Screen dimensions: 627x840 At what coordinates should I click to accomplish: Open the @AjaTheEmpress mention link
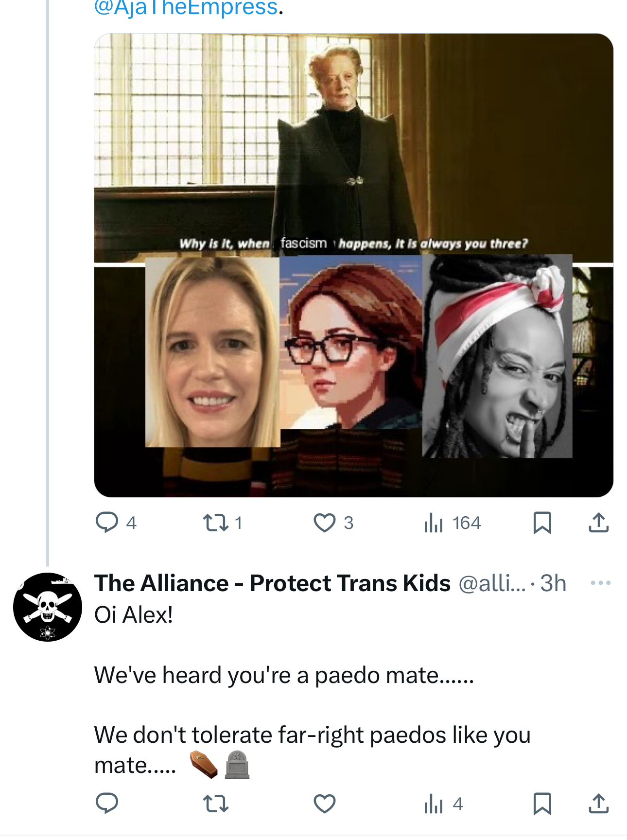point(186,8)
